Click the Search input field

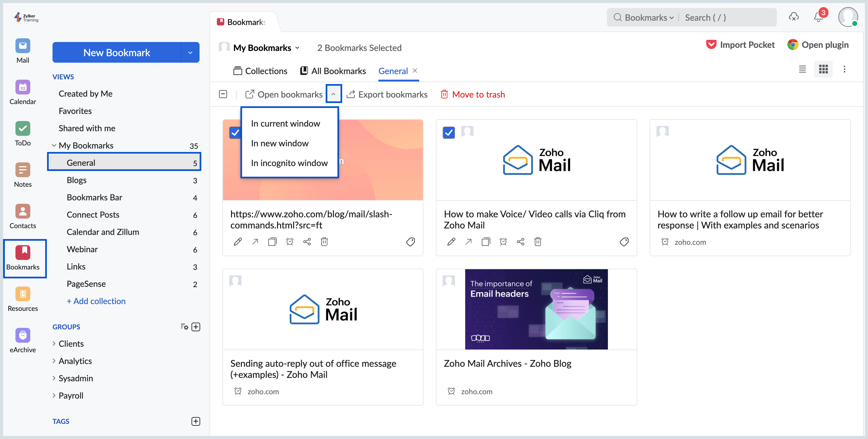(724, 17)
